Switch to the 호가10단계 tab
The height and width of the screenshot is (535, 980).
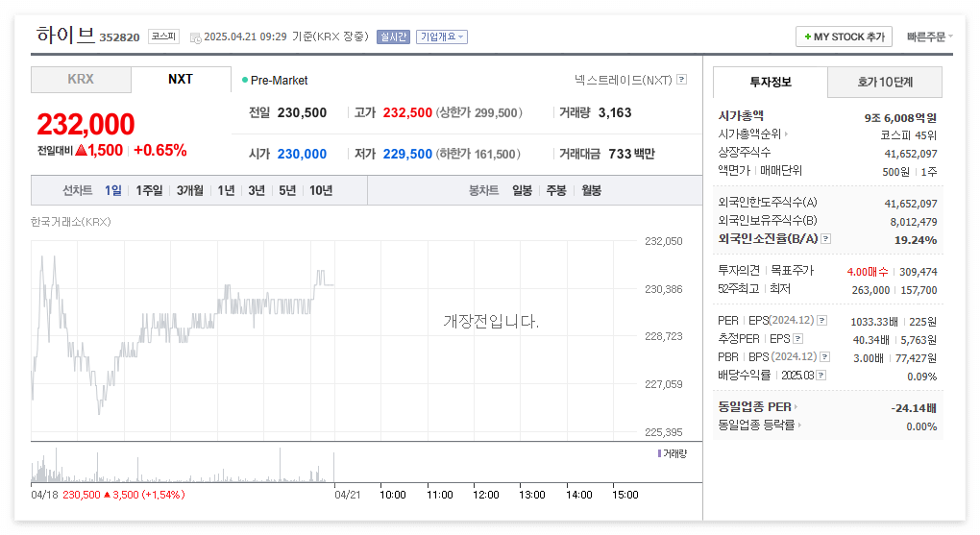tap(884, 82)
